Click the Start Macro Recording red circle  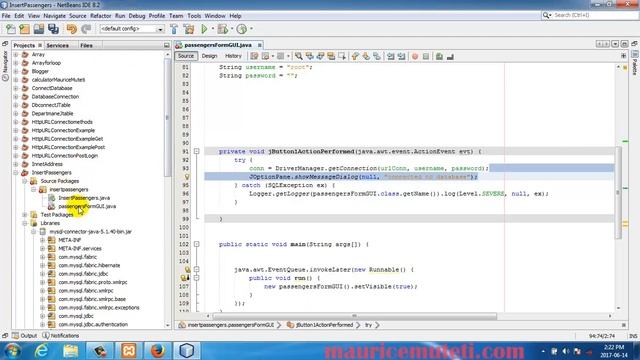pyautogui.click(x=415, y=56)
